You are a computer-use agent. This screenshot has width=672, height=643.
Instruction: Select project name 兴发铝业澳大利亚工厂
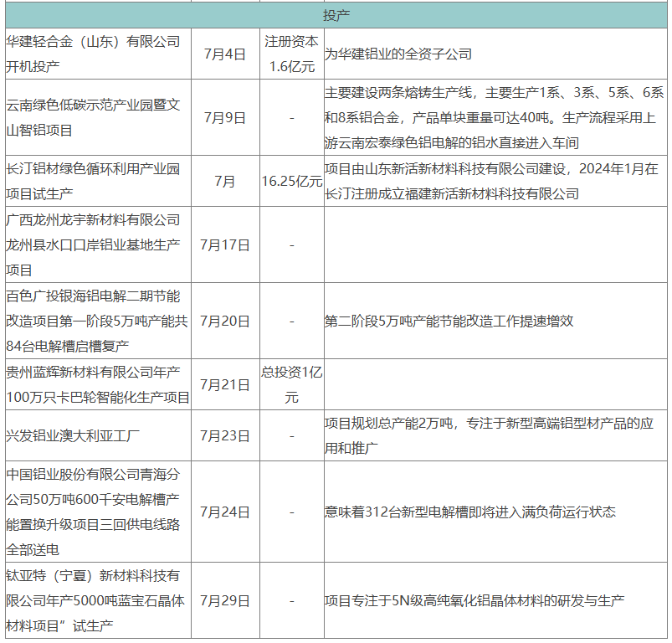(73, 435)
